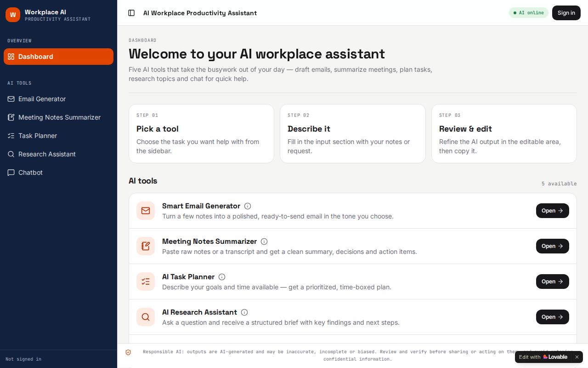588x368 pixels.
Task: Open the Smart Email Generator tool button
Action: [553, 211]
